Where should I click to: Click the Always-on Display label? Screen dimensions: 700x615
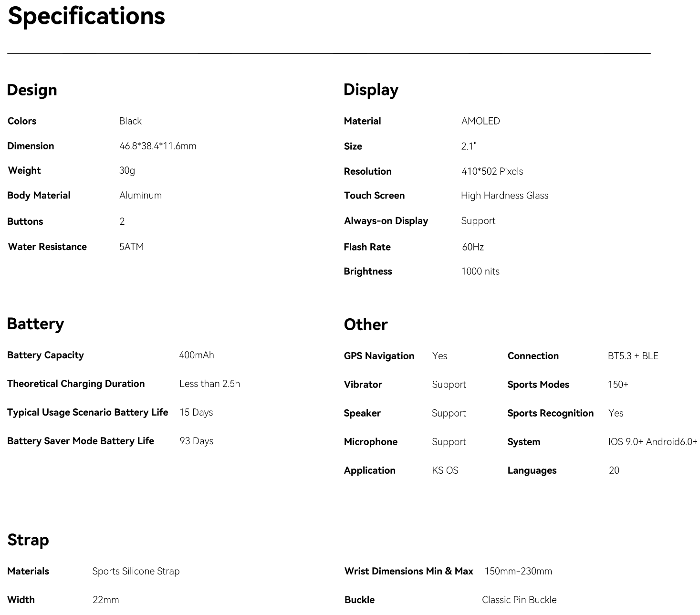coord(386,221)
